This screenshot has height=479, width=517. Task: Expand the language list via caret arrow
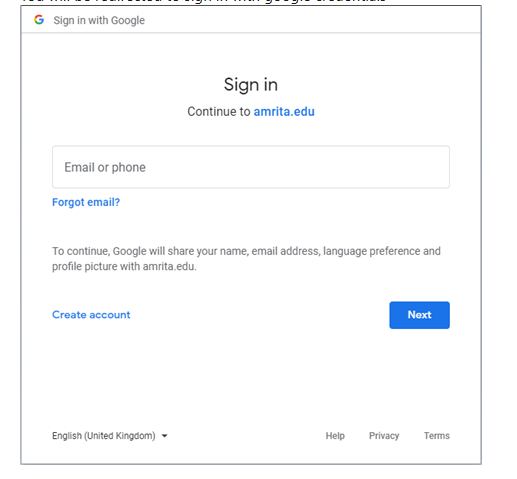click(164, 436)
